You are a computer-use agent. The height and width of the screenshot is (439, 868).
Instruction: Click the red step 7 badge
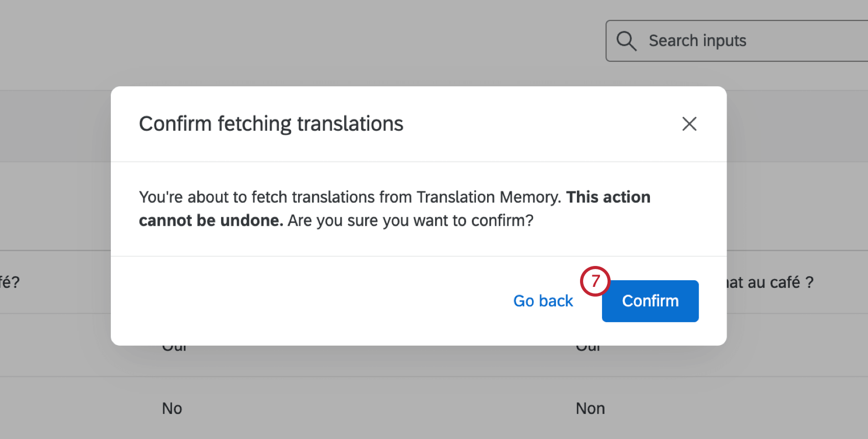point(595,281)
